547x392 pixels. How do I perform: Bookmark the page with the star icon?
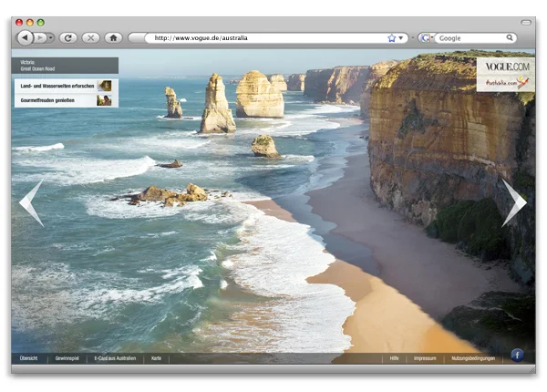pyautogui.click(x=392, y=38)
